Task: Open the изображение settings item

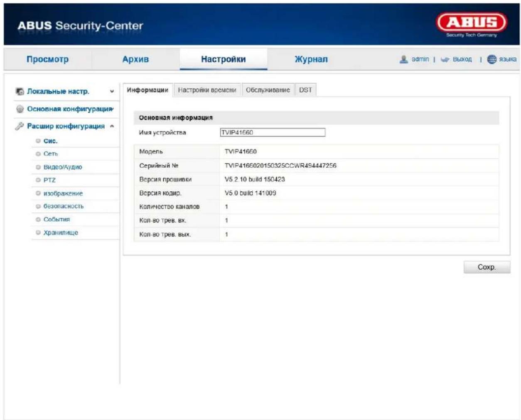Action: click(x=63, y=193)
